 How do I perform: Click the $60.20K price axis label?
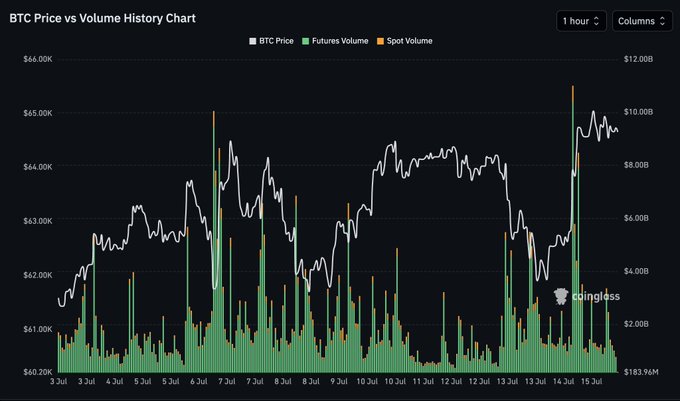click(x=38, y=372)
